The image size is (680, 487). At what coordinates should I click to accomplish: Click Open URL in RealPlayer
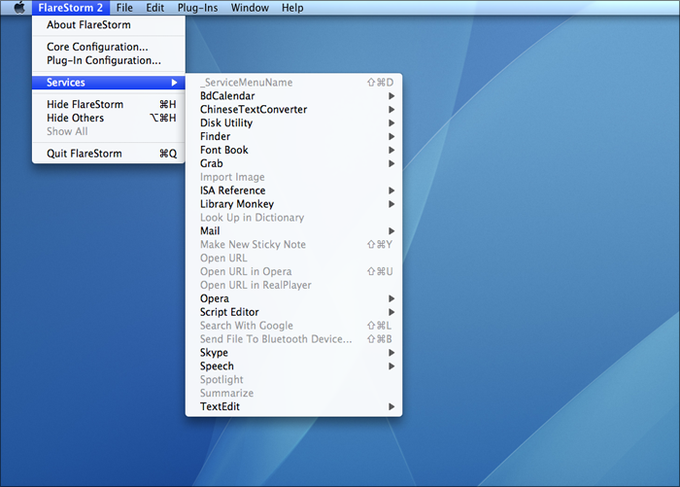point(294,285)
